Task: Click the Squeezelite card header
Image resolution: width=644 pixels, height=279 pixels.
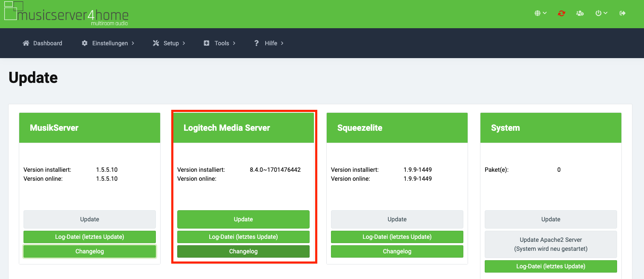Action: point(397,128)
